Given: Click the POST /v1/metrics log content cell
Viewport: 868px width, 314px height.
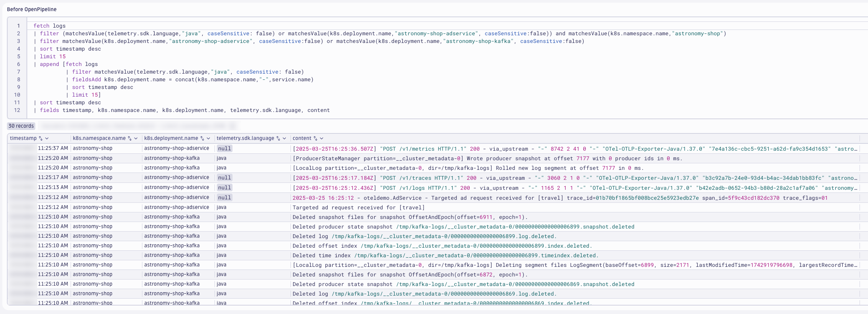Looking at the screenshot, I should (x=575, y=149).
